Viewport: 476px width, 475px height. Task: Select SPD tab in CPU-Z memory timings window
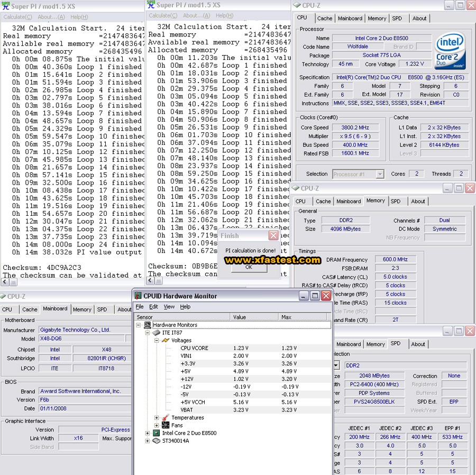[x=395, y=201]
